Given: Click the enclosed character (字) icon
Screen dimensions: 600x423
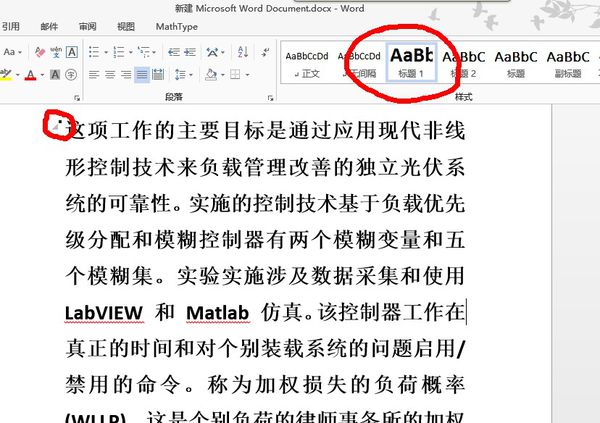Looking at the screenshot, I should 71,74.
